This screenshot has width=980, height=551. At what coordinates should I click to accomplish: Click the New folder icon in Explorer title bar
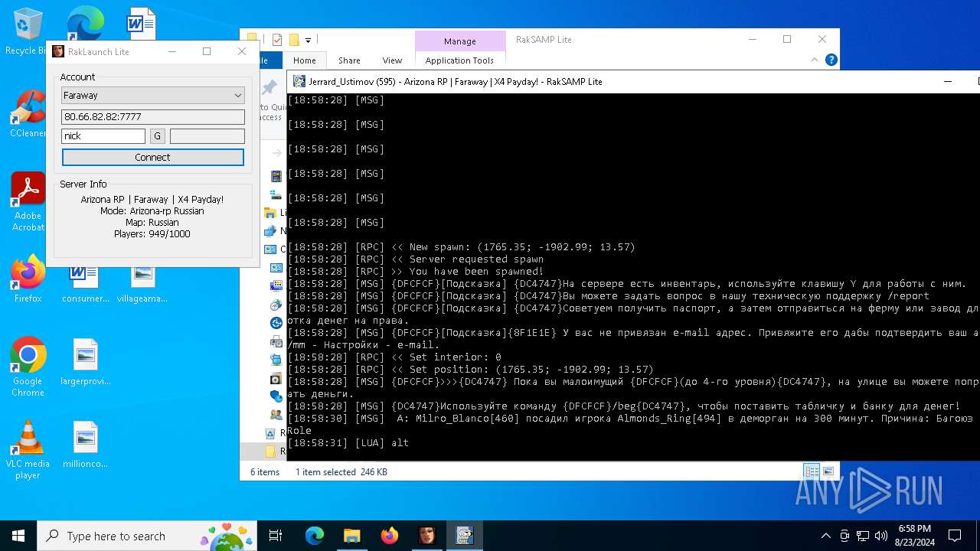pyautogui.click(x=293, y=40)
